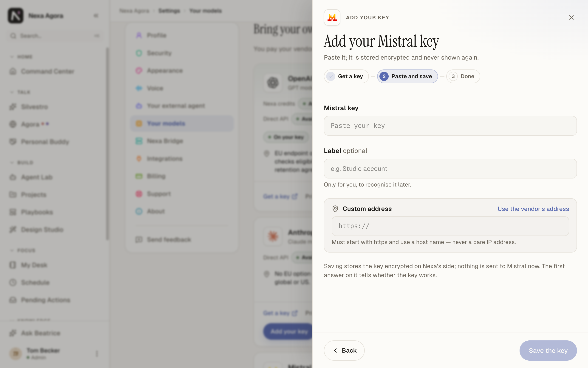Click Save the key button
The height and width of the screenshot is (368, 588).
point(548,351)
